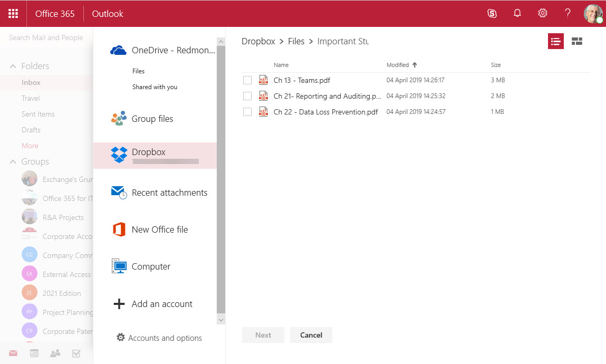The image size is (606, 364).
Task: Collapse the Folders section chevron
Action: pyautogui.click(x=13, y=66)
